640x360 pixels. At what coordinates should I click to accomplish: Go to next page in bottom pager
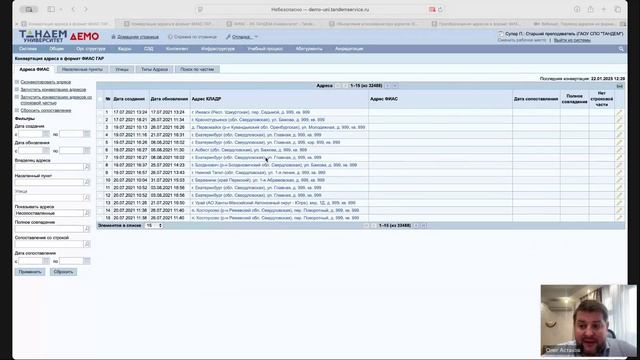(416, 225)
